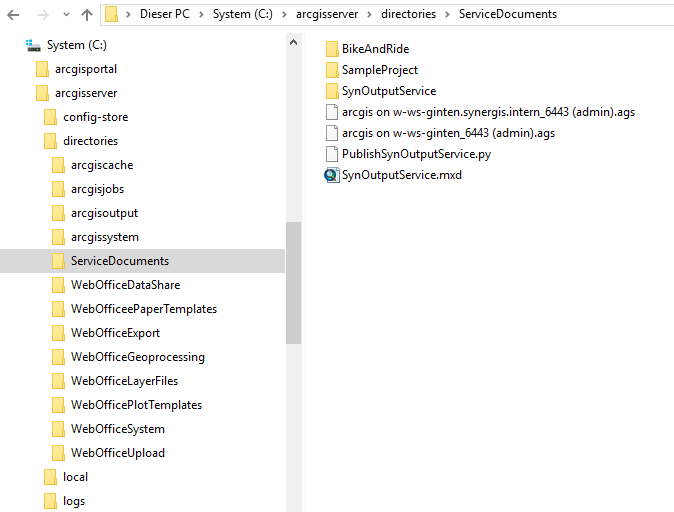Select SampleProject folder name in file list

coord(380,71)
